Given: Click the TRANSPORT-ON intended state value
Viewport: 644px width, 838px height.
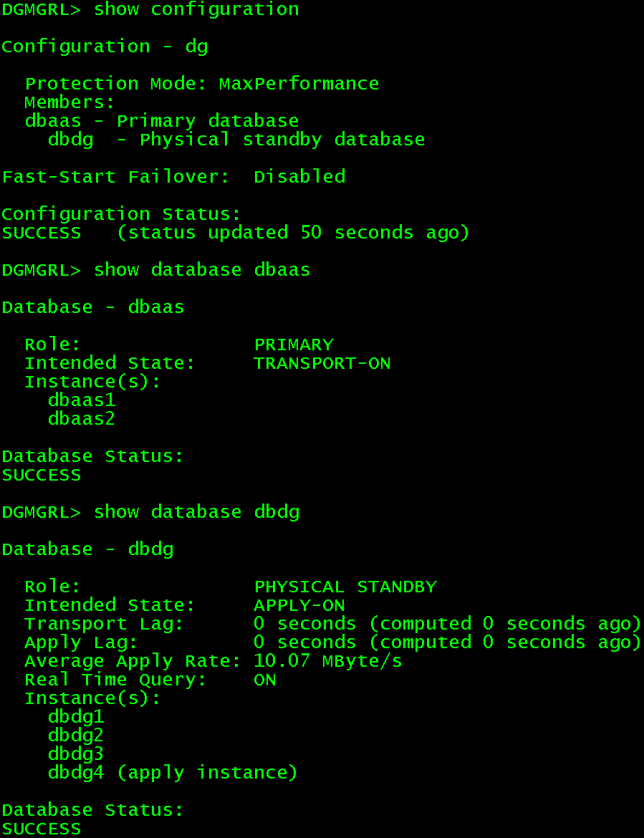Looking at the screenshot, I should click(x=322, y=363).
